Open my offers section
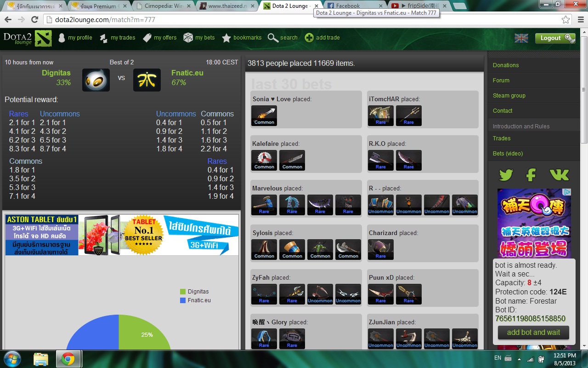Viewport: 588px width, 368px height. pos(160,38)
